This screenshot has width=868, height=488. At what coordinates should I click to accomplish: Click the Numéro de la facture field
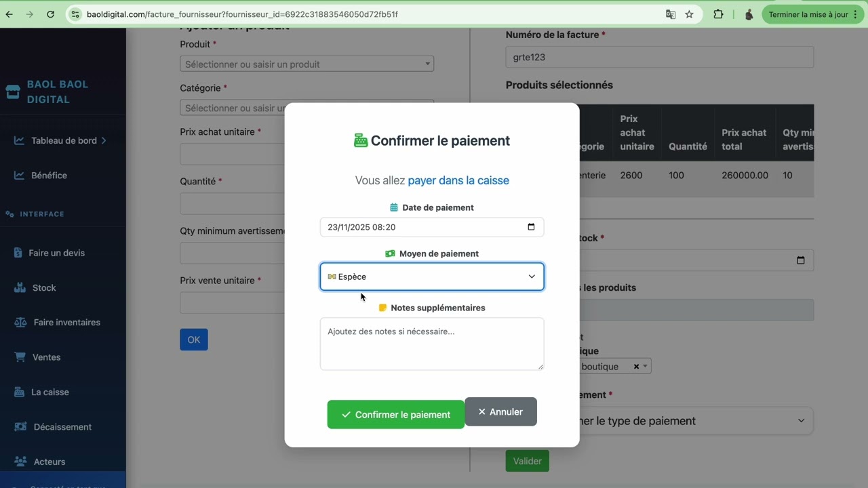pos(659,57)
